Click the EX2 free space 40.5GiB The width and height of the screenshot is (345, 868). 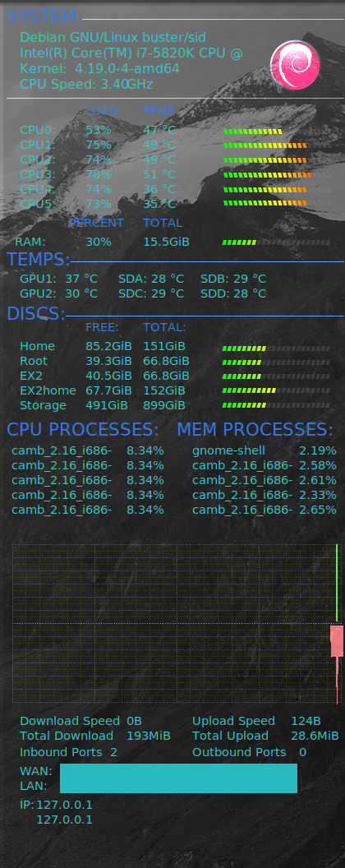tap(108, 376)
